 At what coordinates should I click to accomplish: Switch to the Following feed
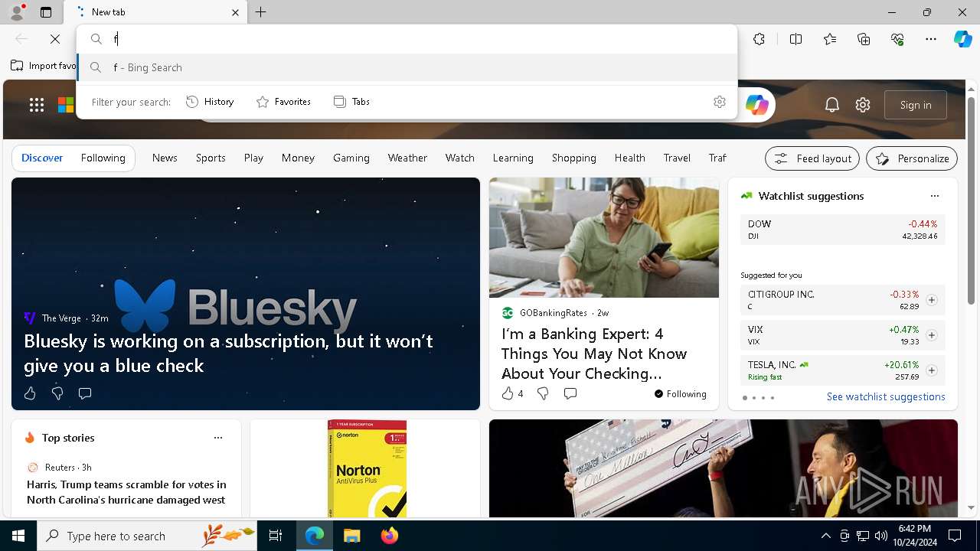point(103,158)
